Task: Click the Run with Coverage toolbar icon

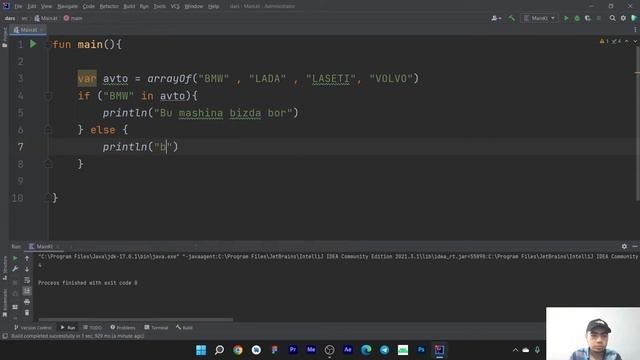Action: (x=588, y=18)
